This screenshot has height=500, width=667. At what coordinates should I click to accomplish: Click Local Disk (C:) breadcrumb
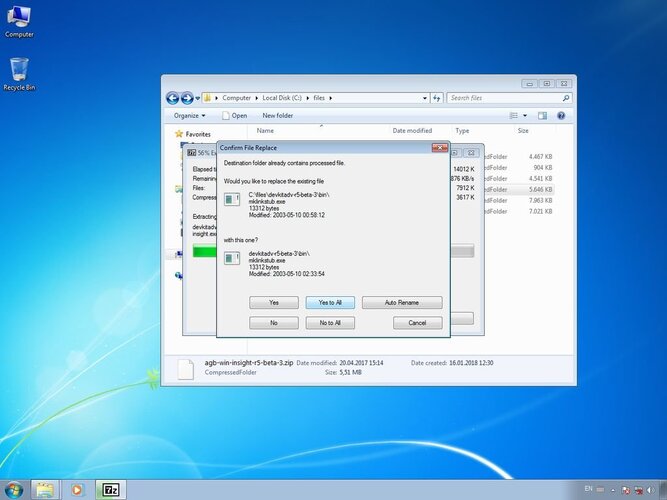point(282,98)
